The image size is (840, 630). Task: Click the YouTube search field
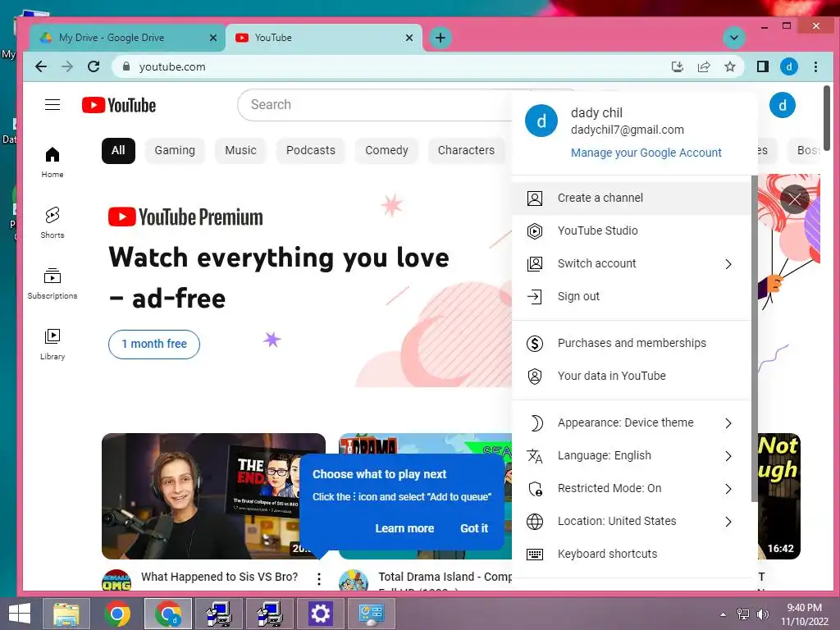[375, 105]
